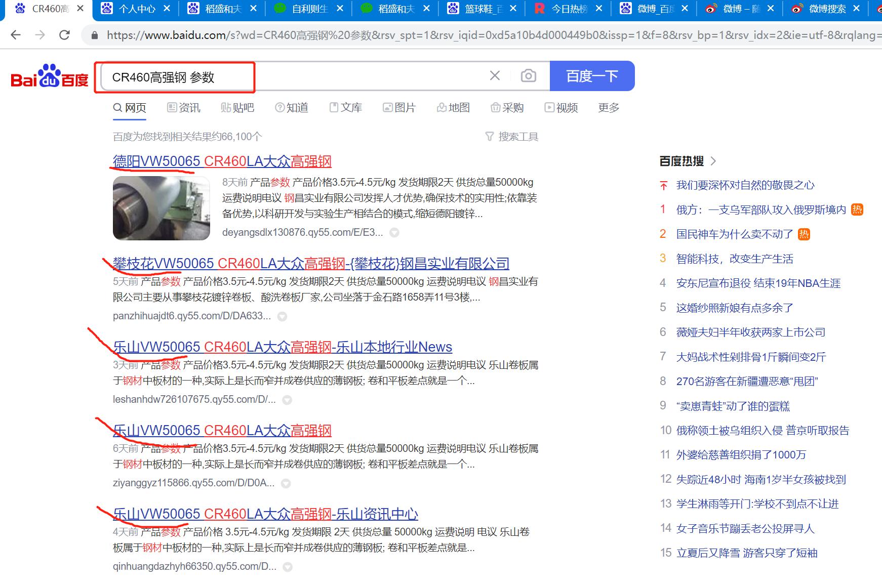The height and width of the screenshot is (588, 882).
Task: Open the result options arrow next to deyangsdlx URL
Action: 395,232
